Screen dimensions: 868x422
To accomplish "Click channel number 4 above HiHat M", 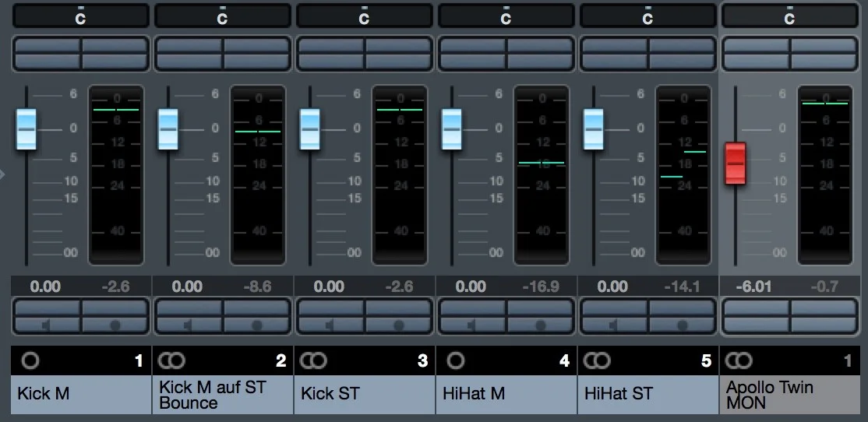I will [x=564, y=361].
